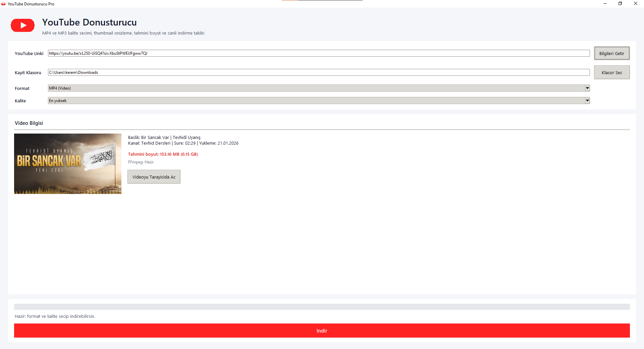
Task: Click the YouTube Donusturucu title heading
Action: [x=90, y=22]
